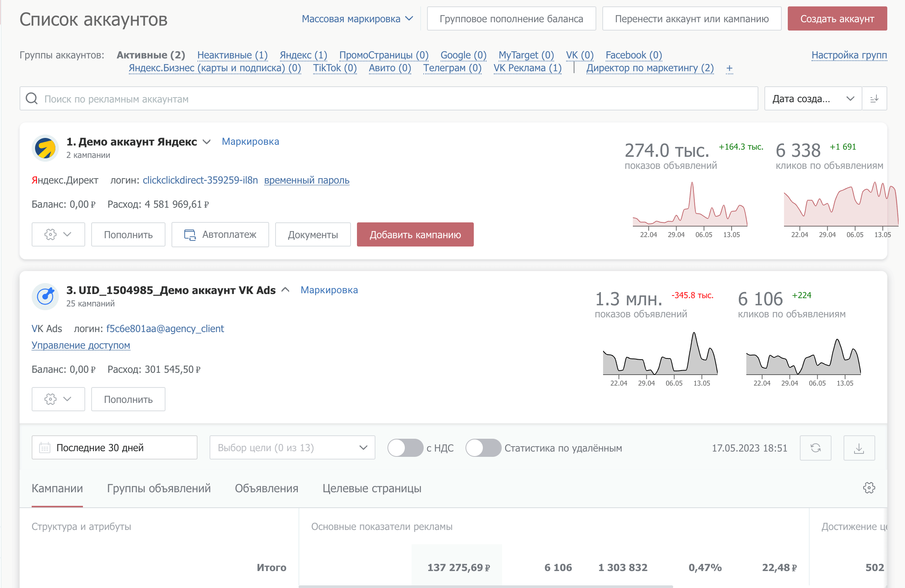Viewport: 905px width, 588px height.
Task: Collapse the VK Ads account chevron
Action: pyautogui.click(x=285, y=290)
